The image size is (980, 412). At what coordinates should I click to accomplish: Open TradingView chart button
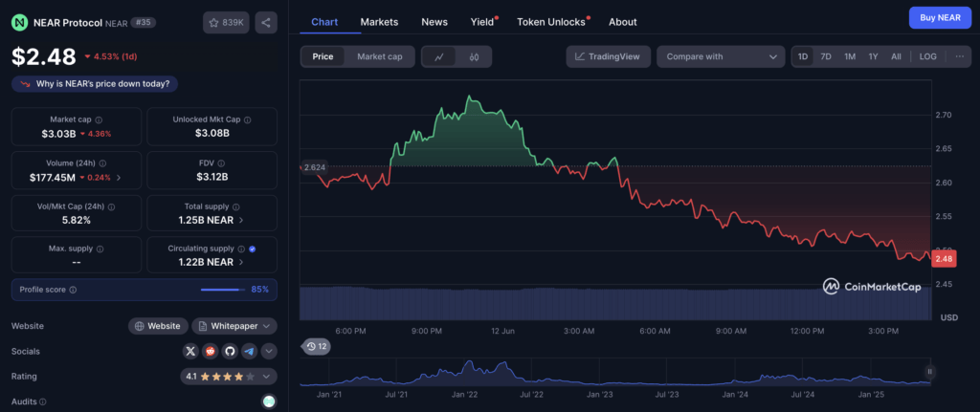click(608, 56)
